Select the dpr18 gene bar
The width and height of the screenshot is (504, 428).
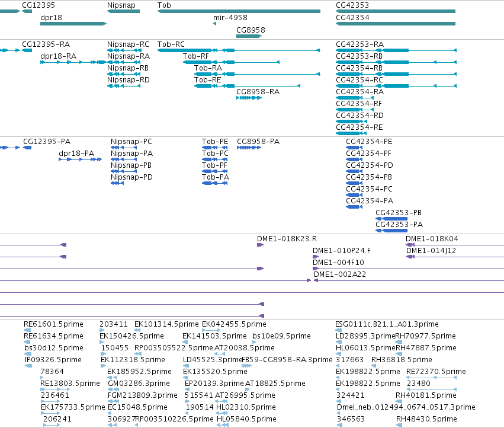[73, 24]
